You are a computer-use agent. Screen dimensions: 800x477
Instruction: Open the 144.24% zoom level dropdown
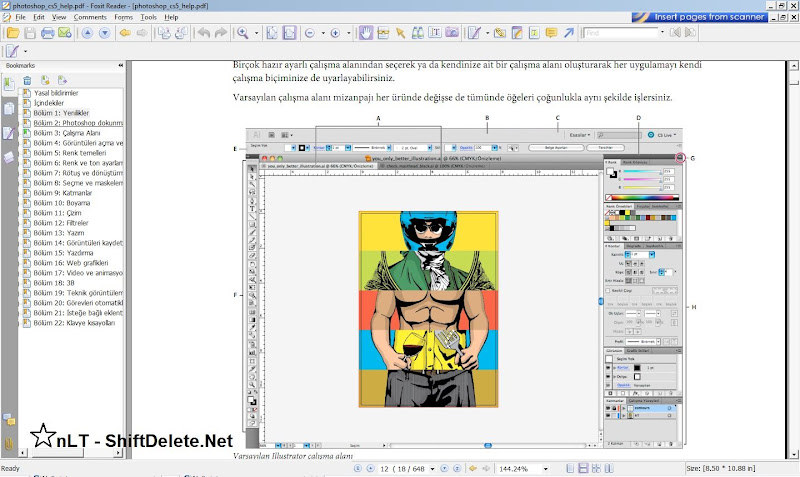tap(545, 469)
